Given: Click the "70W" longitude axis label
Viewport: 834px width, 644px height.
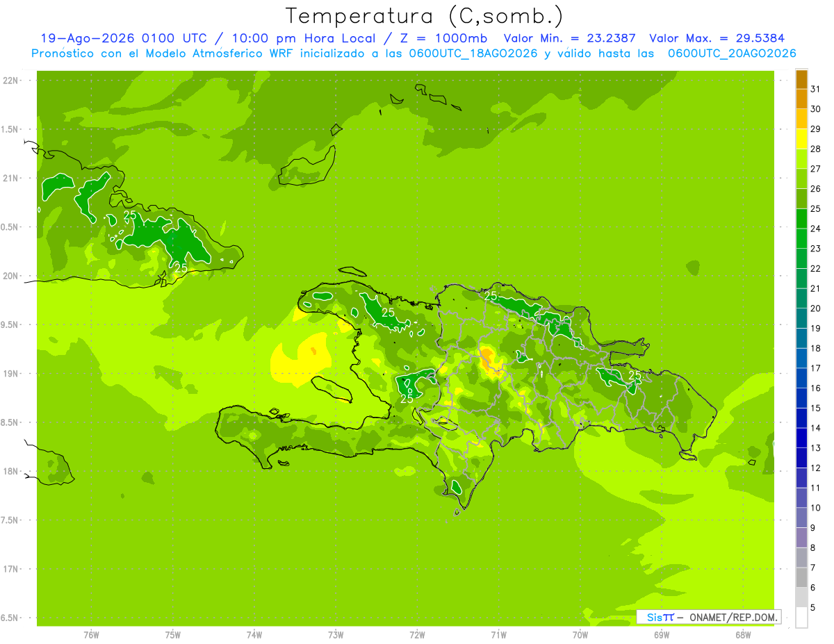Looking at the screenshot, I should (580, 635).
